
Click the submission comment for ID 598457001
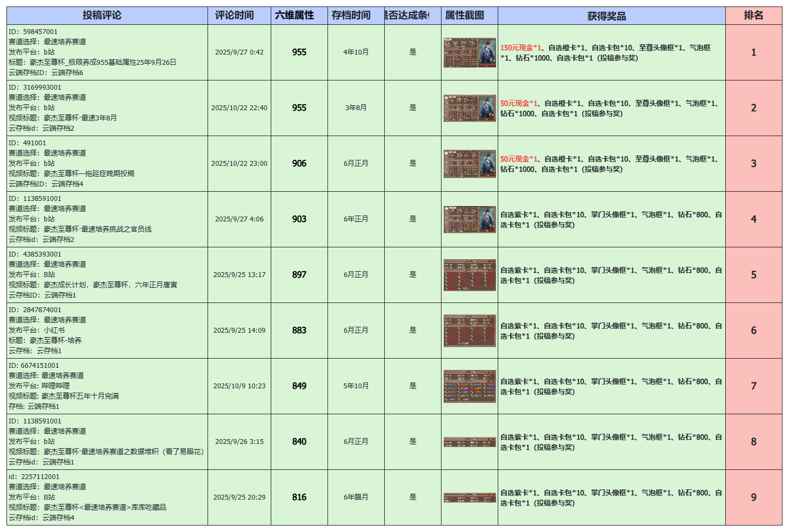[107, 52]
